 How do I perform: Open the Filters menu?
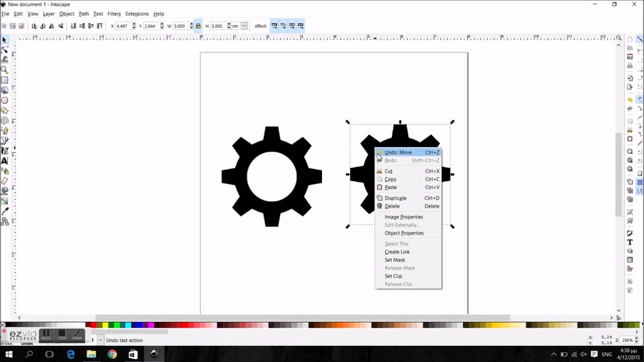pyautogui.click(x=114, y=14)
